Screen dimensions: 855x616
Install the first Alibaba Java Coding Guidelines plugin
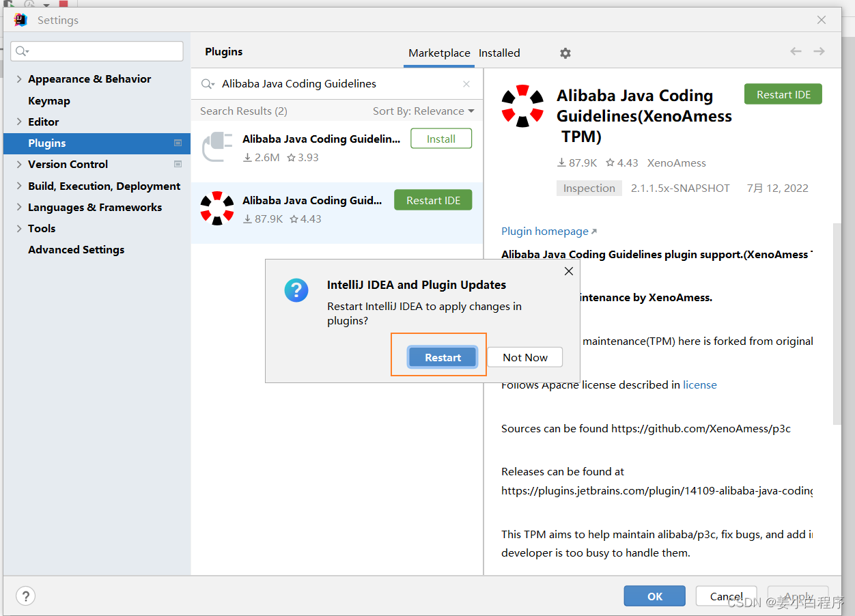tap(441, 139)
